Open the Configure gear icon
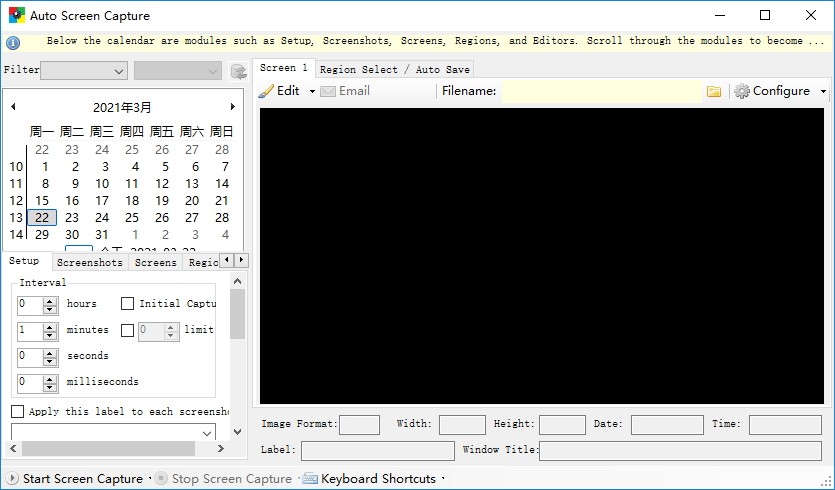Image resolution: width=835 pixels, height=490 pixels. (741, 91)
